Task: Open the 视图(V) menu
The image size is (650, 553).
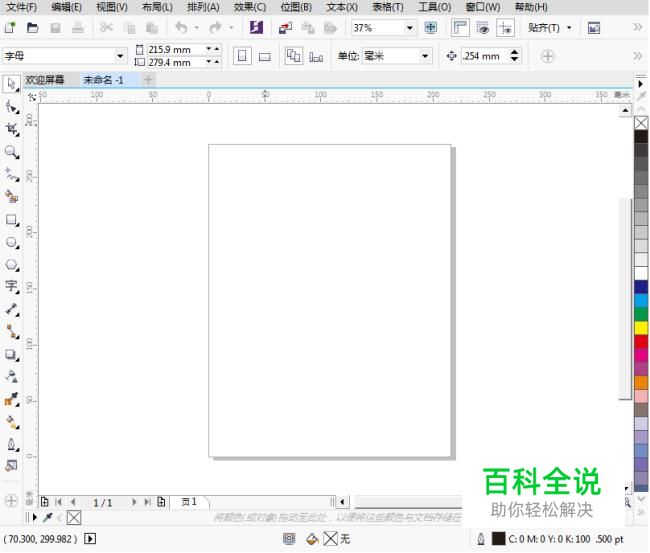Action: tap(112, 7)
